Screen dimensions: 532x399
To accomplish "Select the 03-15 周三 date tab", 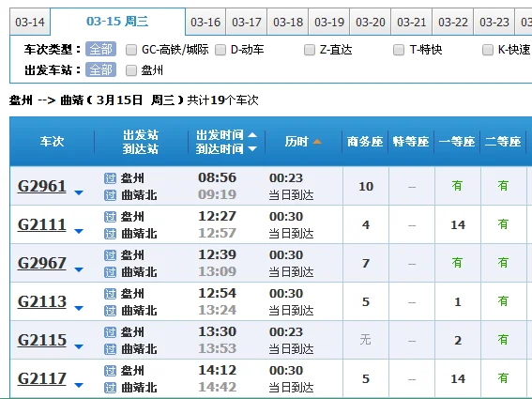I will (x=117, y=21).
